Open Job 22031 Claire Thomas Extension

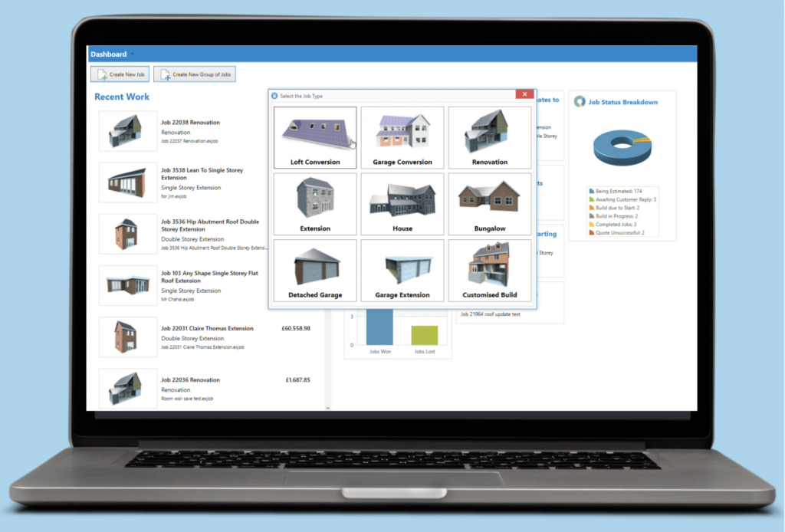pos(207,328)
